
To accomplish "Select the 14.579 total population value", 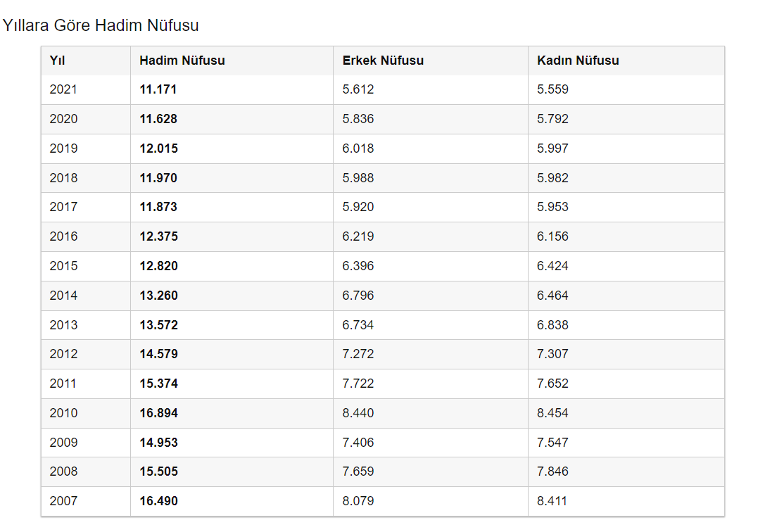I will [x=158, y=354].
